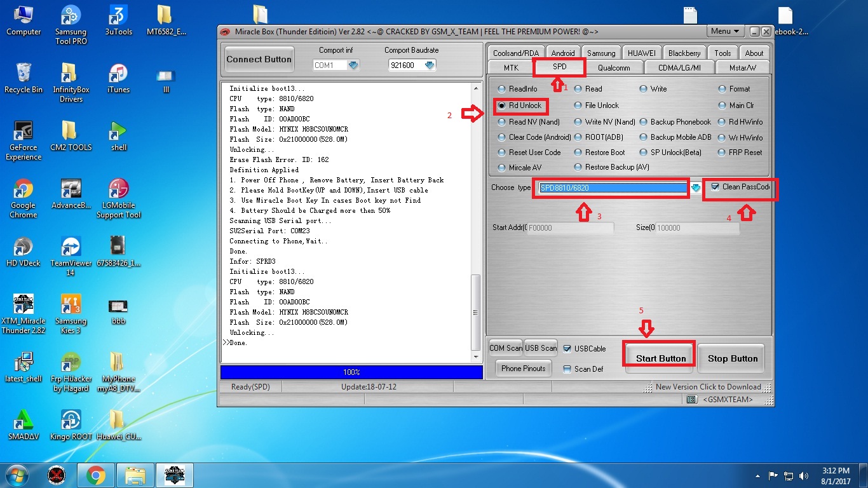Image resolution: width=868 pixels, height=488 pixels.
Task: Launch Kingo ROOT from desktop
Action: (71, 425)
